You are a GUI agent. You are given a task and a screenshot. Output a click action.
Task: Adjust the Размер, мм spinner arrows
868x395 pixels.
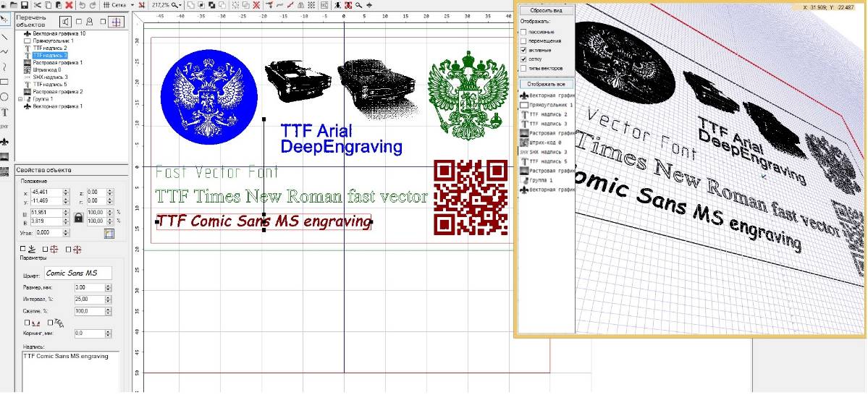(108, 288)
